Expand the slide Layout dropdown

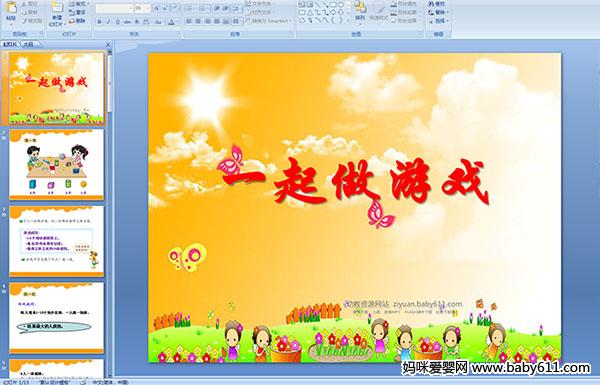[79, 4]
